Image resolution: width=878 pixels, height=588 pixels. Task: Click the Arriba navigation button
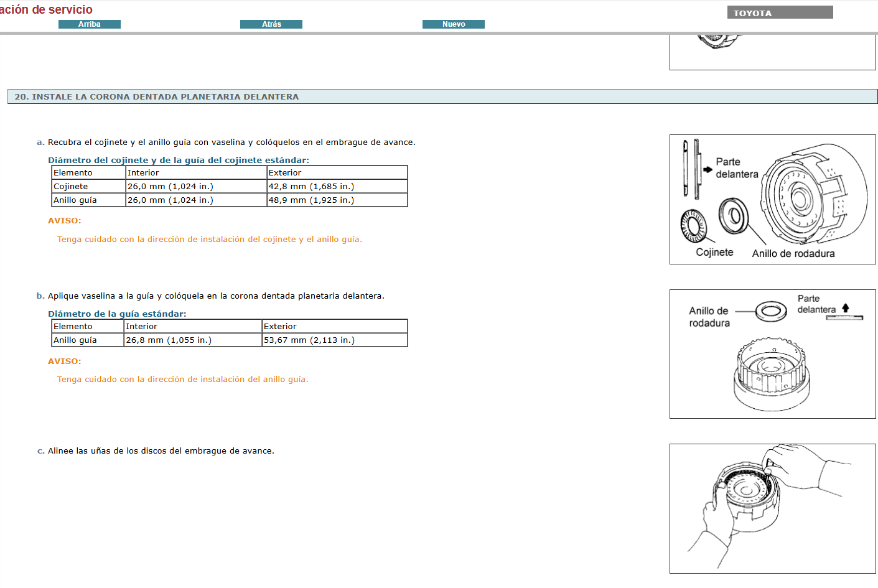point(89,24)
